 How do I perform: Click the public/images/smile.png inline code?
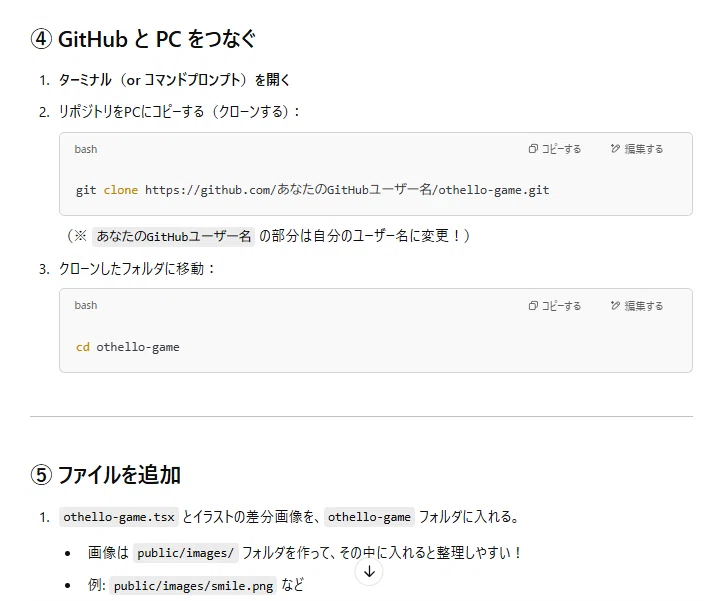click(193, 586)
